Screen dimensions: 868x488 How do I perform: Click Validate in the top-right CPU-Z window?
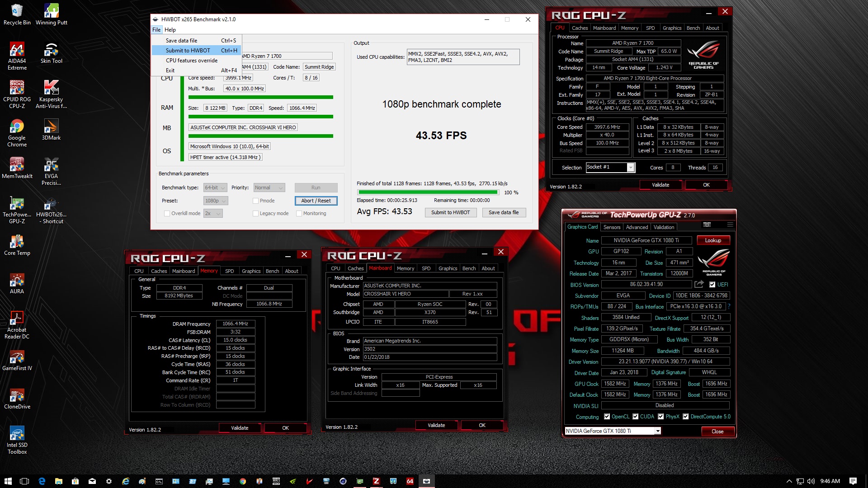click(x=660, y=185)
